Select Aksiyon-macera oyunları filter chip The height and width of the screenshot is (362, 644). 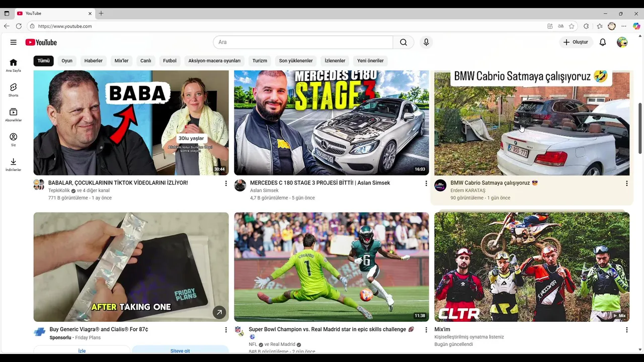coord(214,61)
